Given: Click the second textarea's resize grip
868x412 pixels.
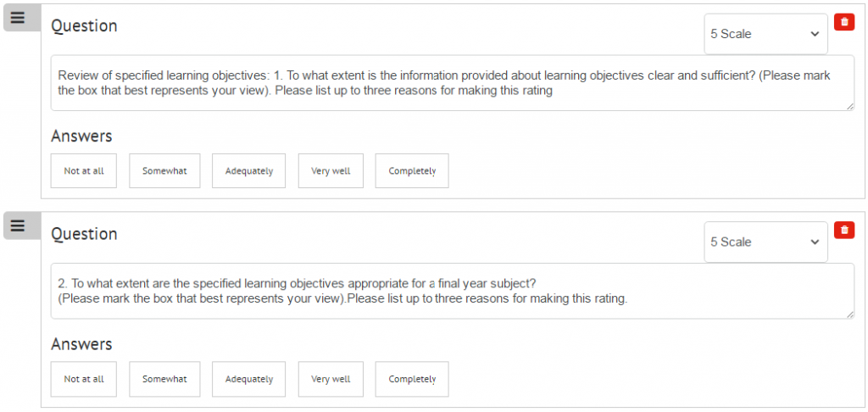Looking at the screenshot, I should 850,315.
